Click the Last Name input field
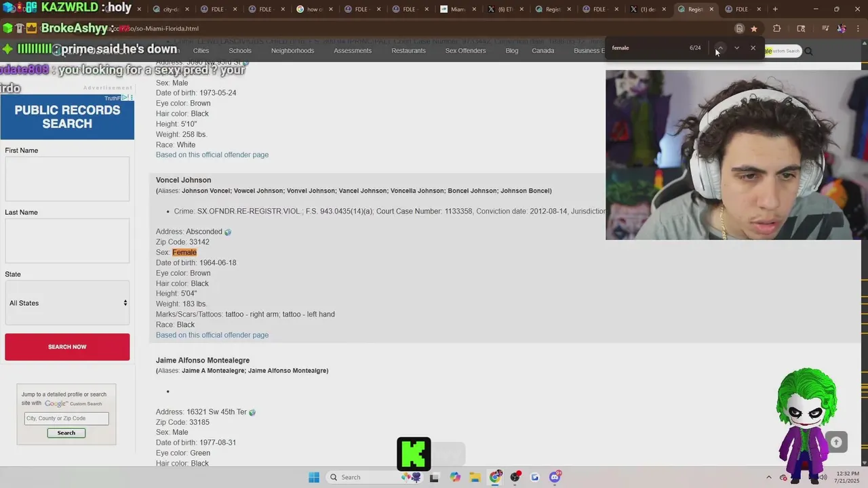Viewport: 868px width, 488px height. pyautogui.click(x=67, y=241)
